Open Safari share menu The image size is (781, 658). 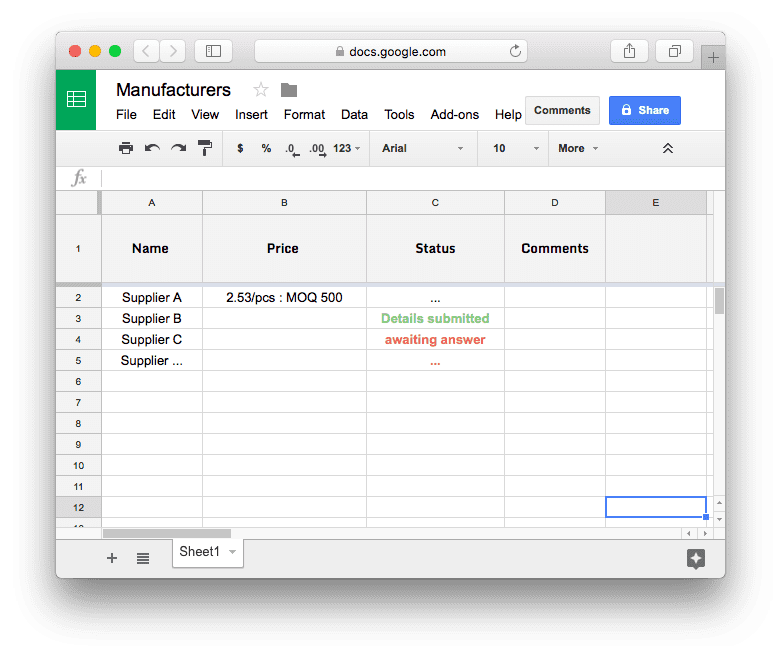[x=630, y=51]
